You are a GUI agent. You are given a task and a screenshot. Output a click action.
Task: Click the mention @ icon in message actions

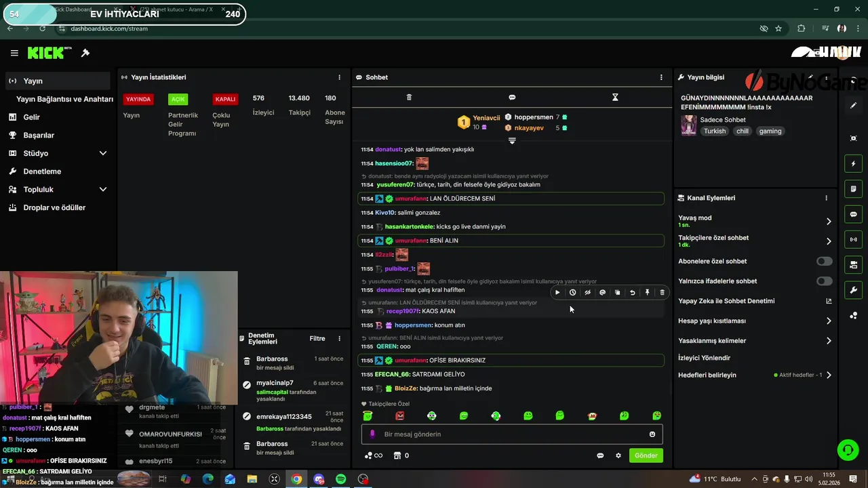[602, 293]
